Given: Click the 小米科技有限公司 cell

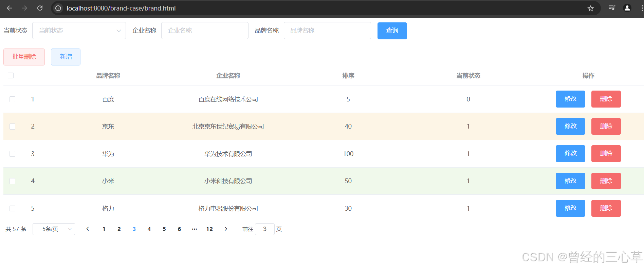Looking at the screenshot, I should pyautogui.click(x=228, y=181).
